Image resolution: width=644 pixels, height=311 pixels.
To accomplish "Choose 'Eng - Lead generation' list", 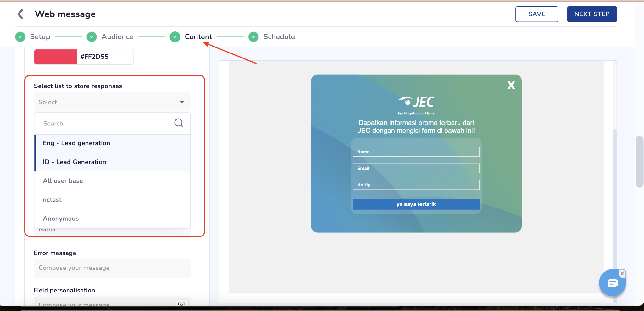I will 112,143.
